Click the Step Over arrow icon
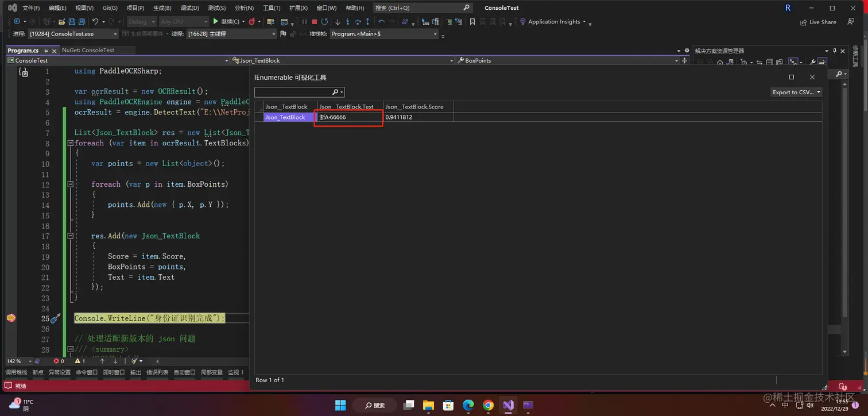 pos(358,22)
